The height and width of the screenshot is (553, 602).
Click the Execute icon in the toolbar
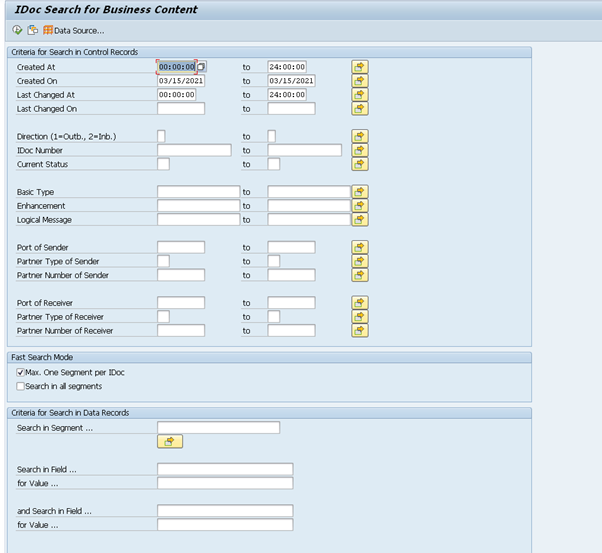17,30
